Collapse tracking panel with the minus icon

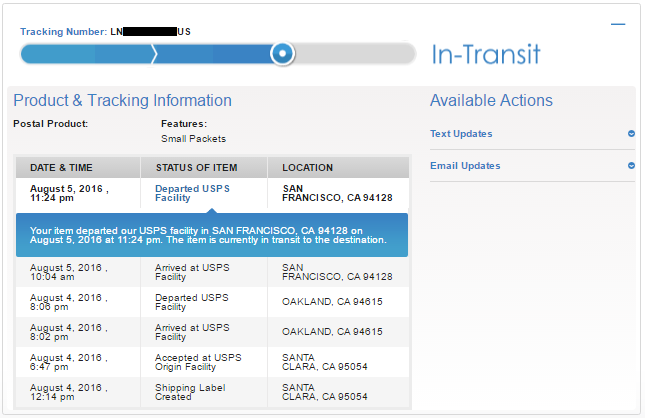tap(618, 24)
